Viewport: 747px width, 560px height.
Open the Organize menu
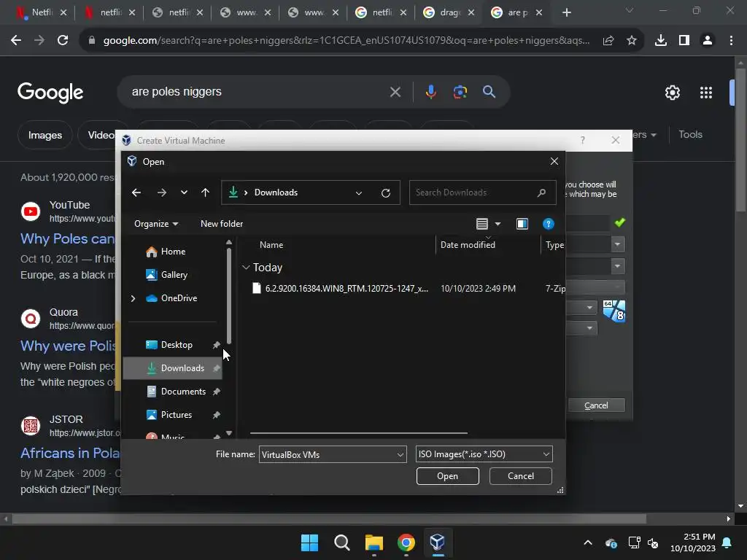click(x=156, y=224)
